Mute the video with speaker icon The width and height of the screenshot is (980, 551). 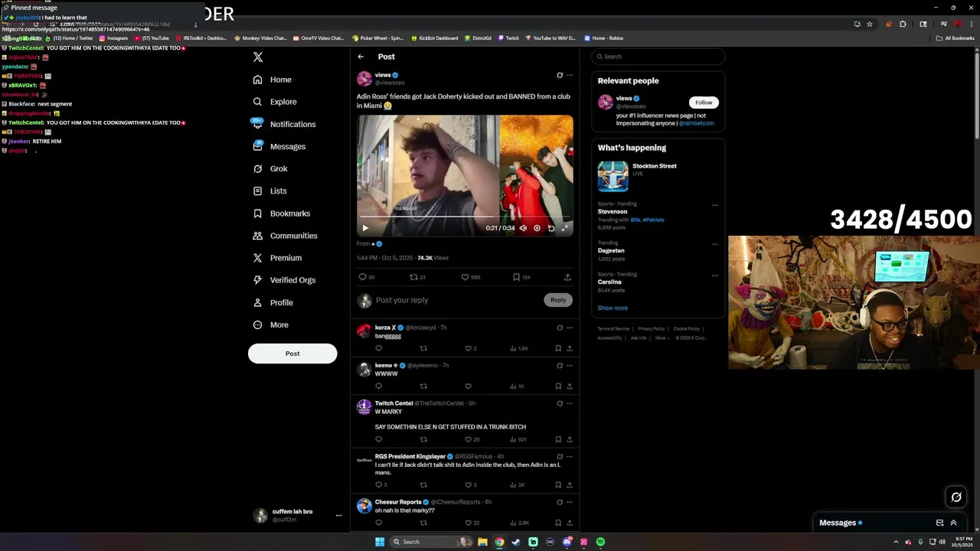tap(523, 228)
